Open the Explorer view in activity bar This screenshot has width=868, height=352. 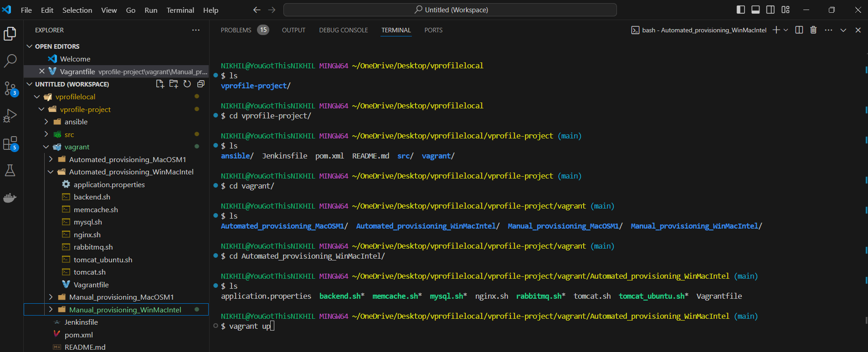click(x=10, y=33)
